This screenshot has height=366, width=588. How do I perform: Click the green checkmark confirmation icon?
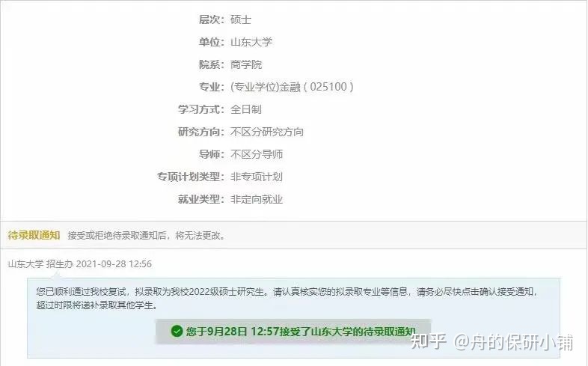177,331
